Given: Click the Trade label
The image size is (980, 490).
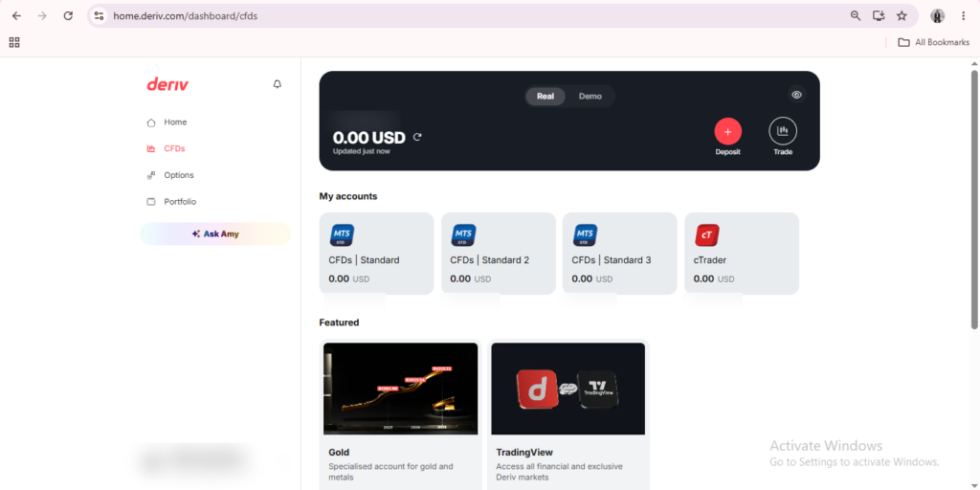Looking at the screenshot, I should click(x=783, y=152).
